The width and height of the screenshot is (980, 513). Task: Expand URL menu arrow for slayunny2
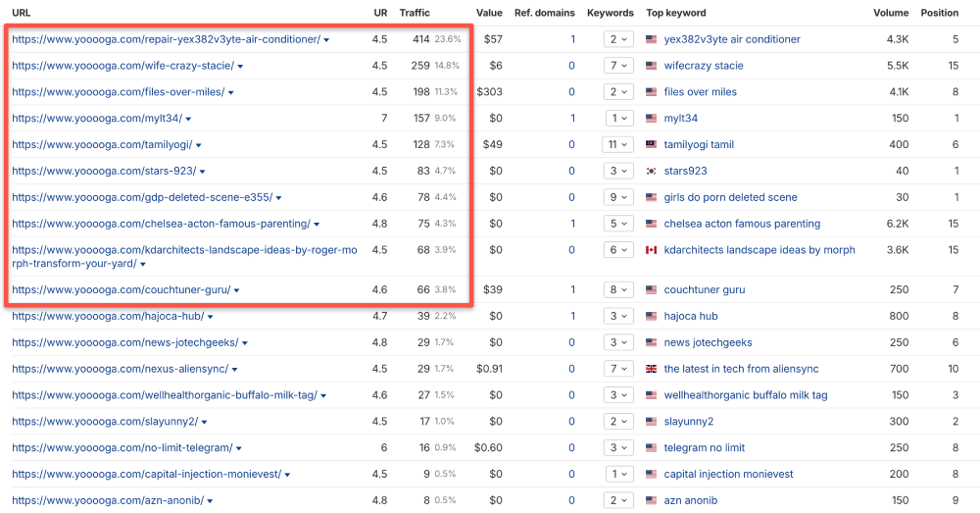coord(205,423)
